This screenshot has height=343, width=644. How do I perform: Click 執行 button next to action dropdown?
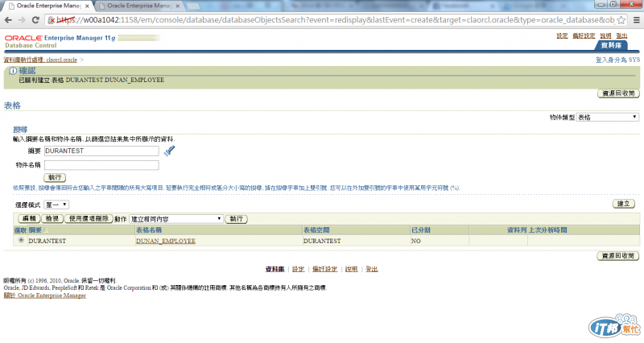[236, 219]
